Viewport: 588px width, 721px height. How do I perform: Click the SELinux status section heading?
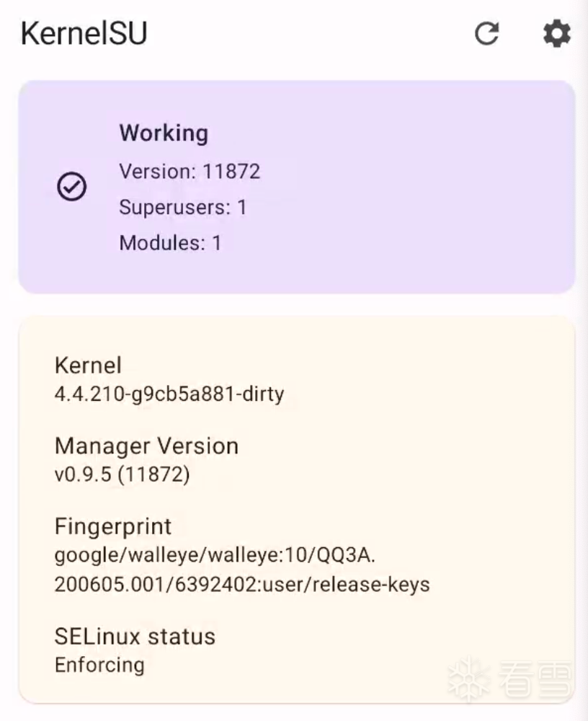pyautogui.click(x=135, y=637)
